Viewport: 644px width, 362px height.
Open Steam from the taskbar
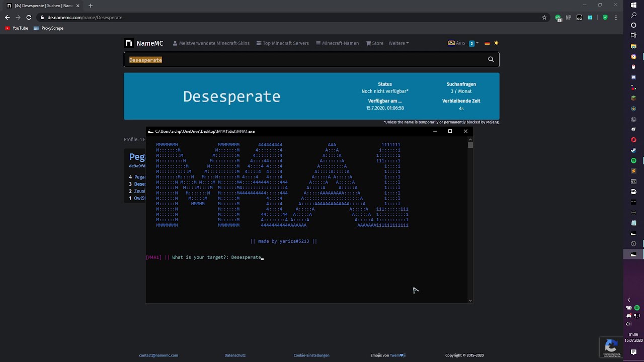(633, 150)
